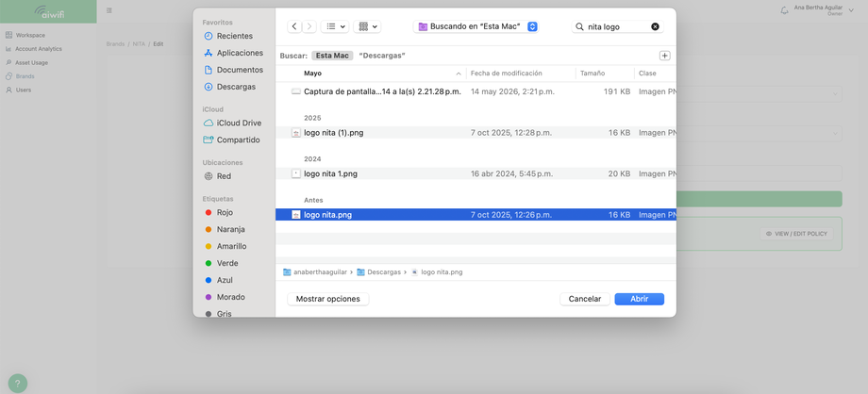Toggle sort order arrow in name column

tap(459, 74)
